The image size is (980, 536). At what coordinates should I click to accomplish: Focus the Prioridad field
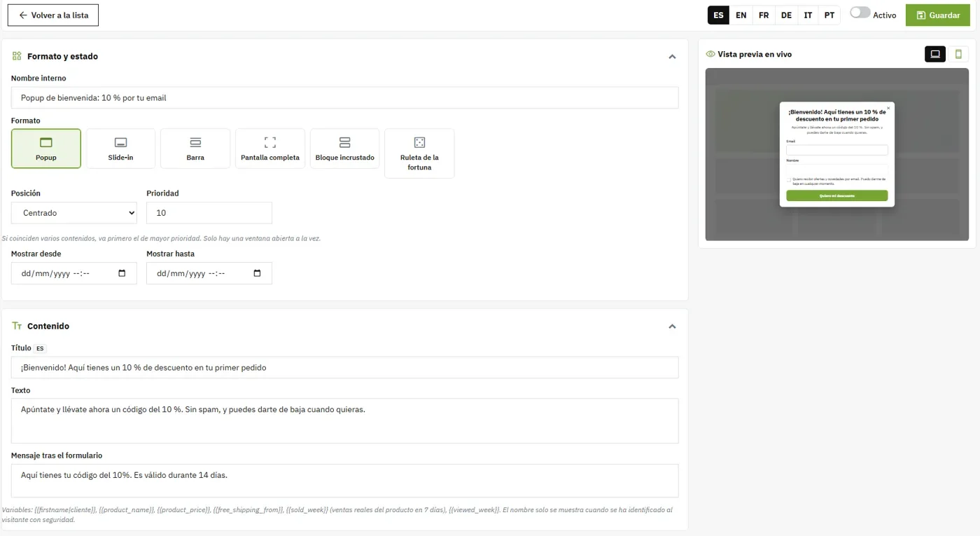[x=209, y=213]
